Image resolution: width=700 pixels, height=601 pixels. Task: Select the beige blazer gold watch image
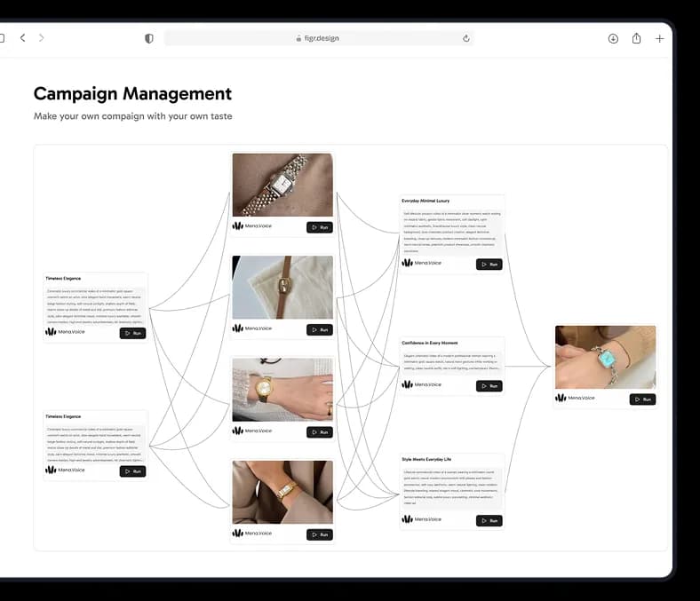[x=282, y=492]
